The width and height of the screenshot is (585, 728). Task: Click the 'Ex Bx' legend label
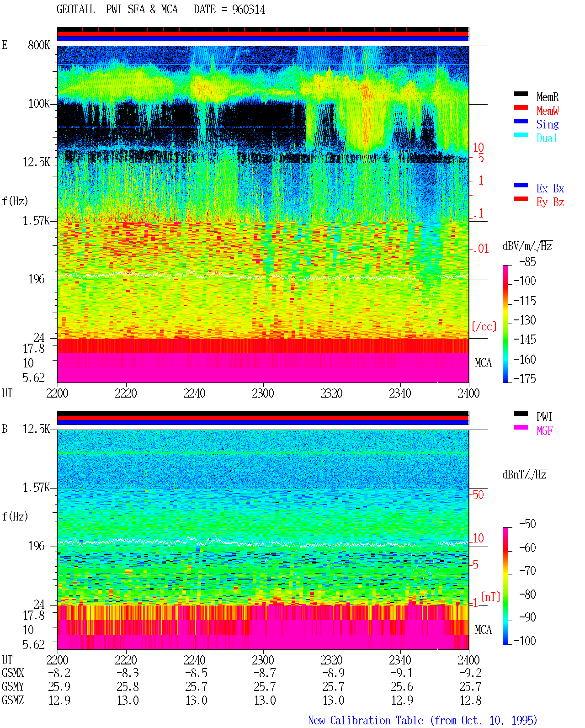pyautogui.click(x=550, y=188)
